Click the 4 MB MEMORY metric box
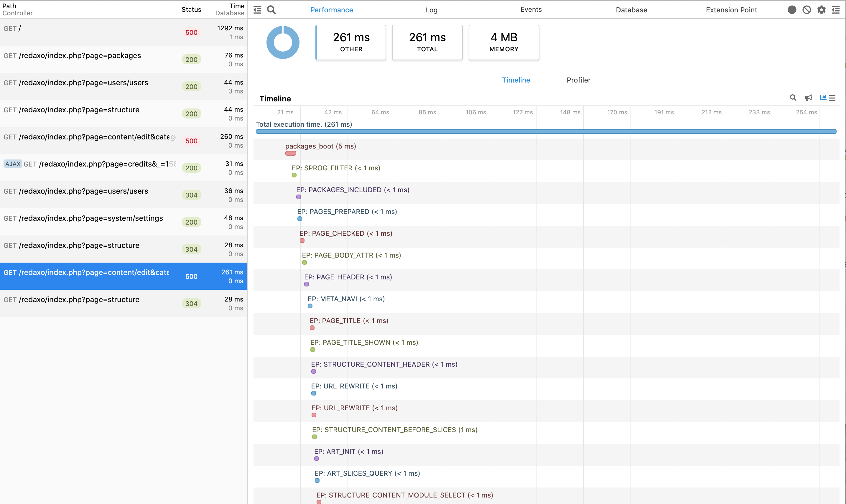The width and height of the screenshot is (846, 504). click(504, 42)
